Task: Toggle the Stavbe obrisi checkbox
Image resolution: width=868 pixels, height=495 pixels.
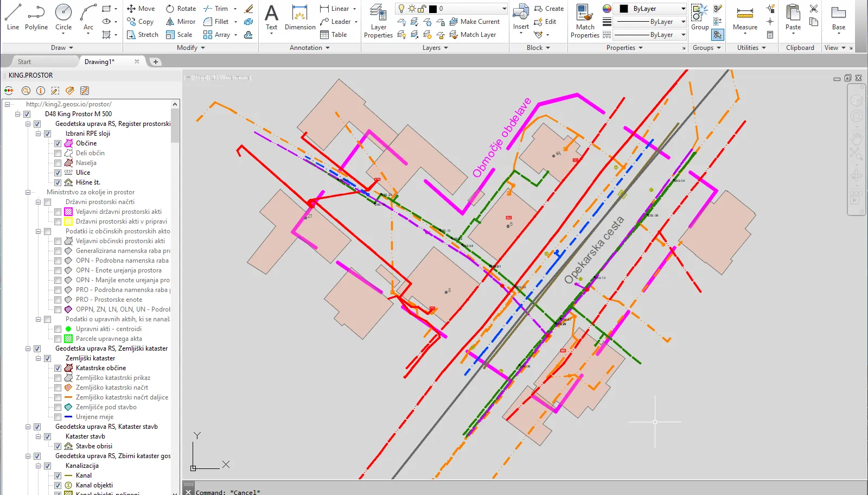Action: point(58,446)
